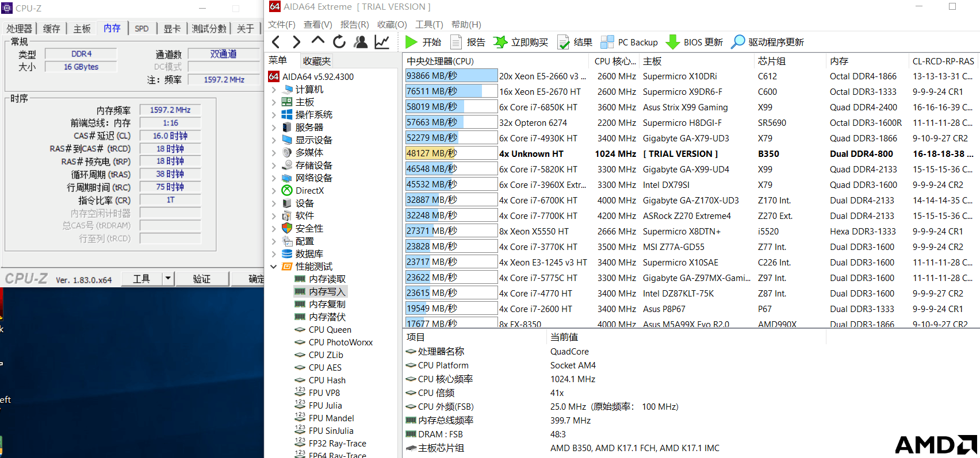
Task: Open the graph chart icon in AIDA64 toolbar
Action: point(382,42)
